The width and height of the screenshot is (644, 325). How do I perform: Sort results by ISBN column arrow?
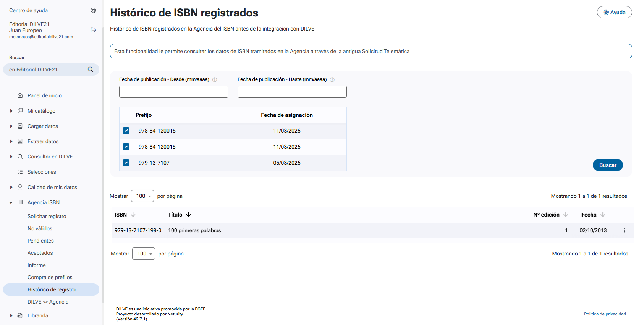133,215
